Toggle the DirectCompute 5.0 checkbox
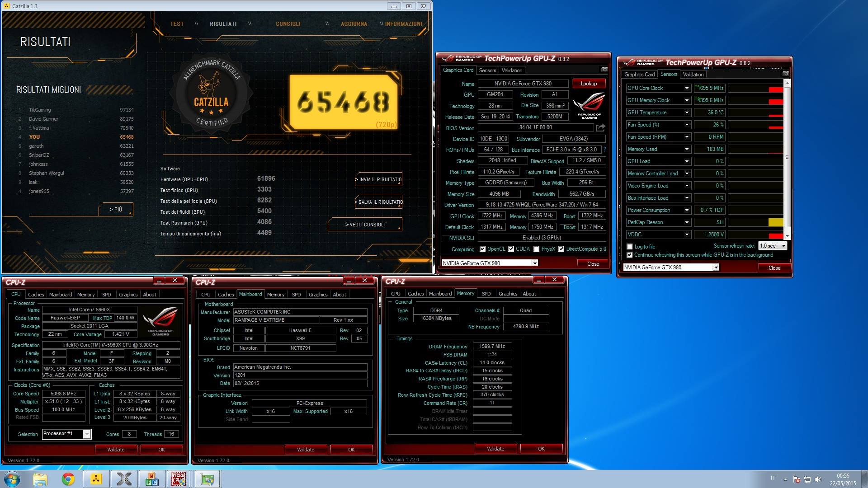 (561, 249)
